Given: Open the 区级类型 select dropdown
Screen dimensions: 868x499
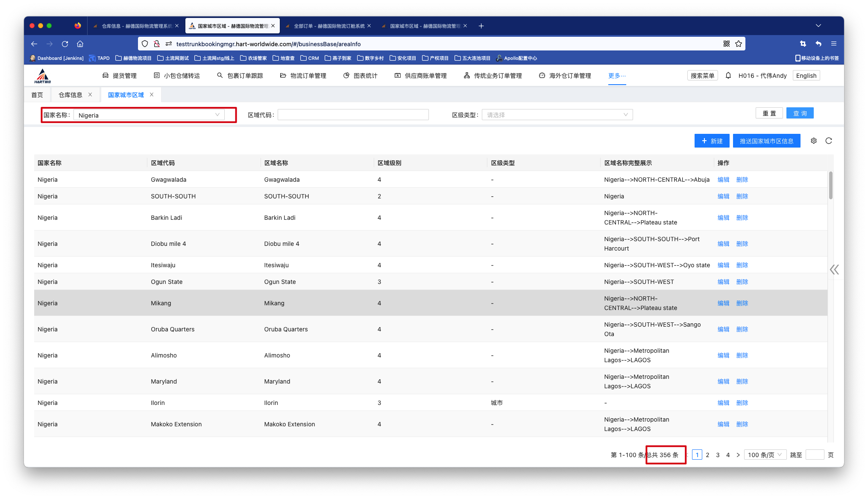Looking at the screenshot, I should pyautogui.click(x=557, y=115).
